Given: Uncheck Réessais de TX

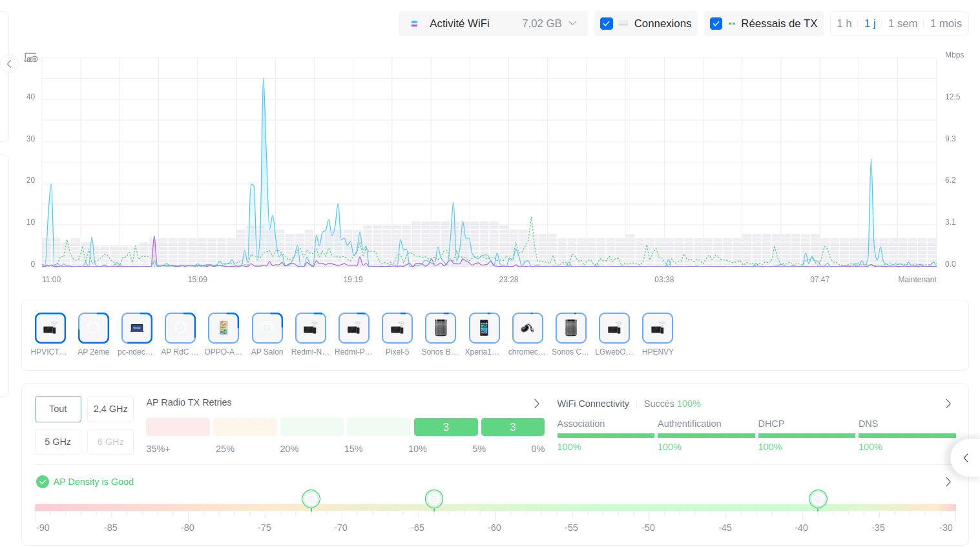Looking at the screenshot, I should (716, 23).
